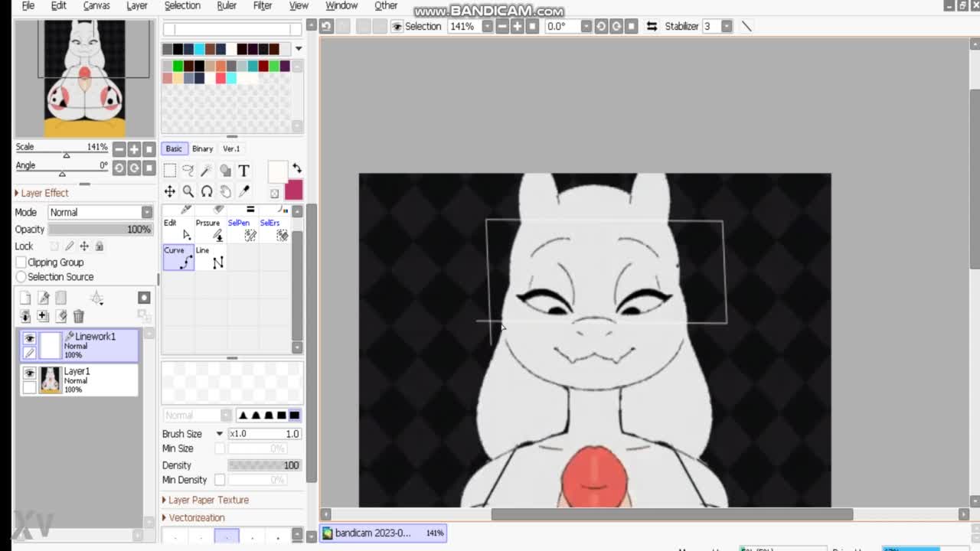The height and width of the screenshot is (551, 980).
Task: Delete layer with the trash icon
Action: 79,316
